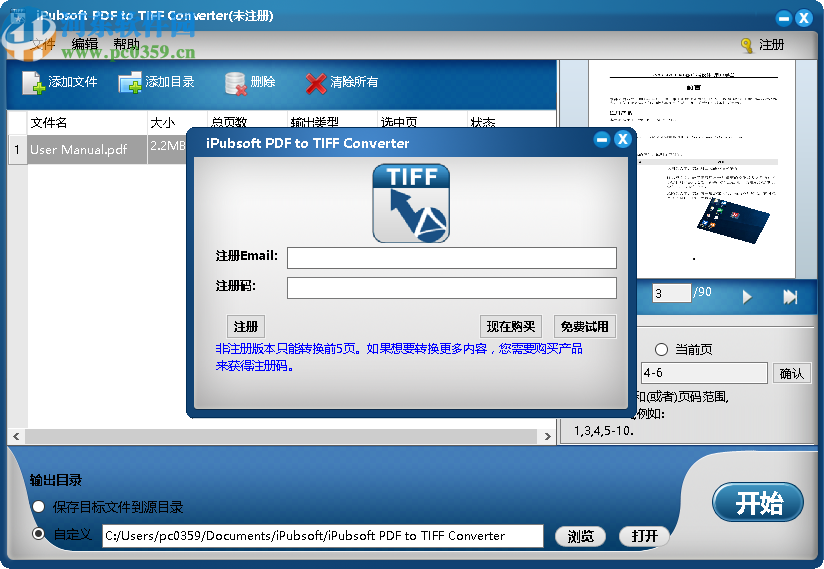Click the 注册Email input field
Screen dimensions: 824x569
point(451,258)
